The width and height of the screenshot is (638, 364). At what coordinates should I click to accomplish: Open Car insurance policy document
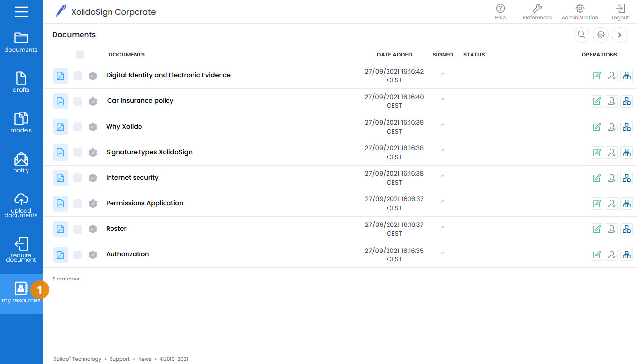tap(140, 101)
